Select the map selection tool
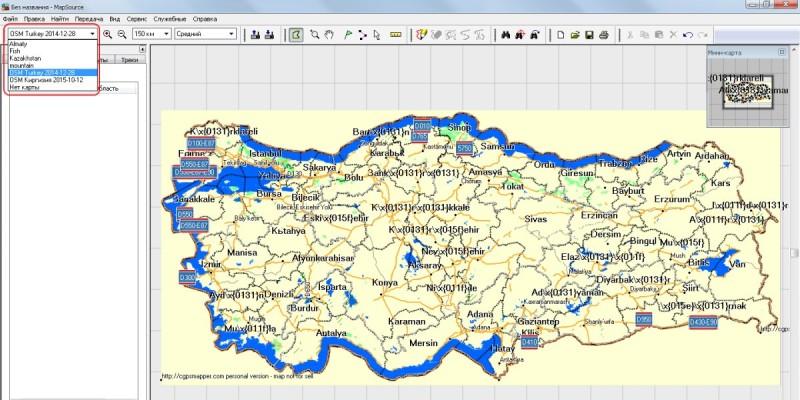Screen dimensions: 800x400 point(296,34)
